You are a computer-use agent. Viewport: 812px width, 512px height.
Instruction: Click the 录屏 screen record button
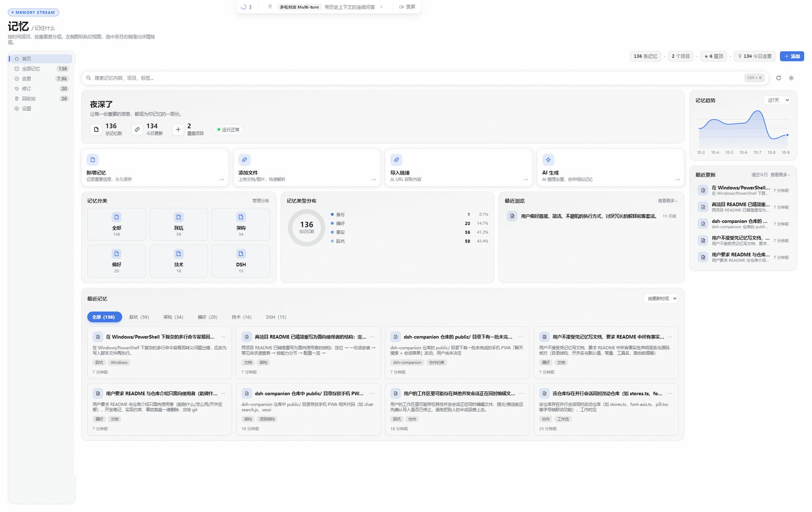coord(408,7)
